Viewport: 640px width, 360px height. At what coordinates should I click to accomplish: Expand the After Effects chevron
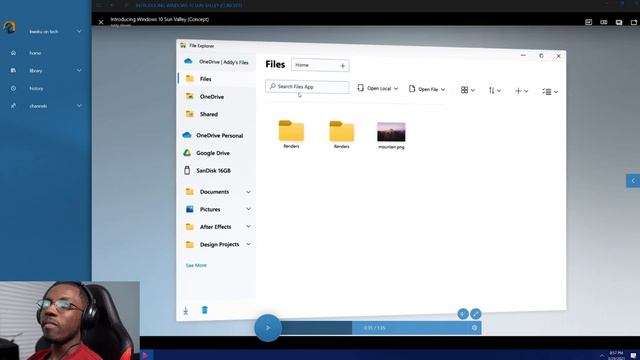(248, 227)
